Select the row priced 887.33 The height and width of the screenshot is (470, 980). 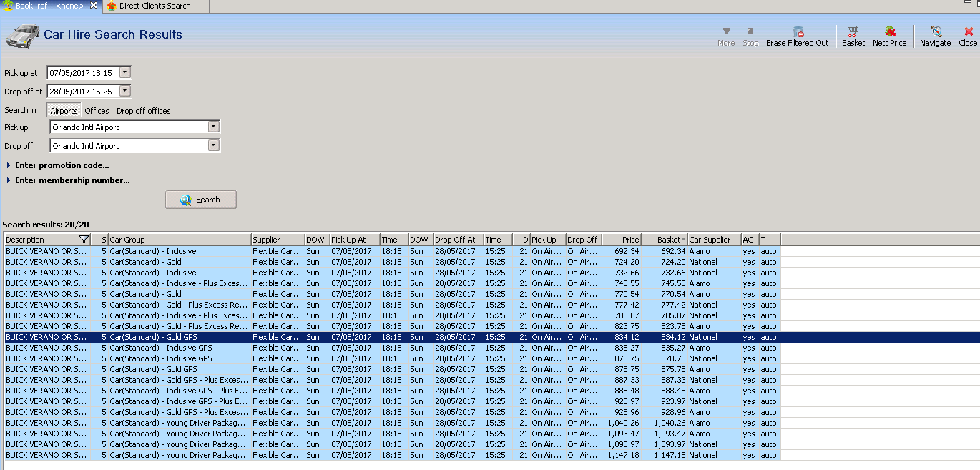pyautogui.click(x=392, y=380)
